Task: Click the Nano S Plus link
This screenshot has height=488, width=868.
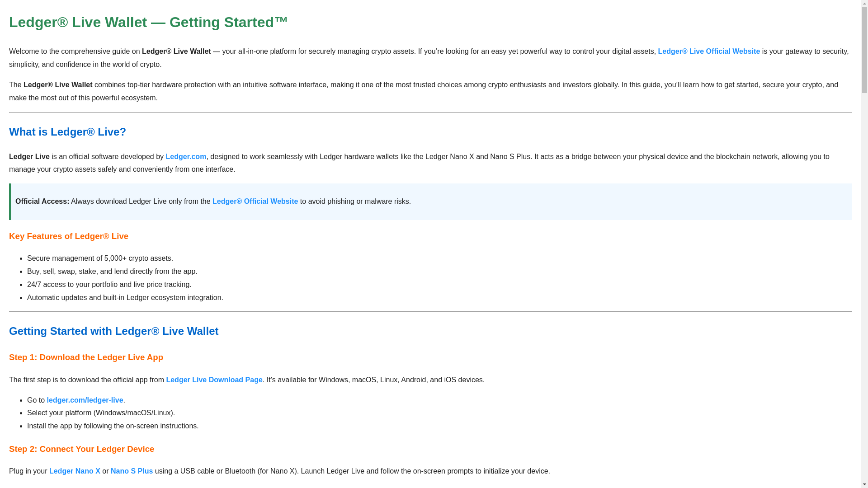Action: pos(132,471)
